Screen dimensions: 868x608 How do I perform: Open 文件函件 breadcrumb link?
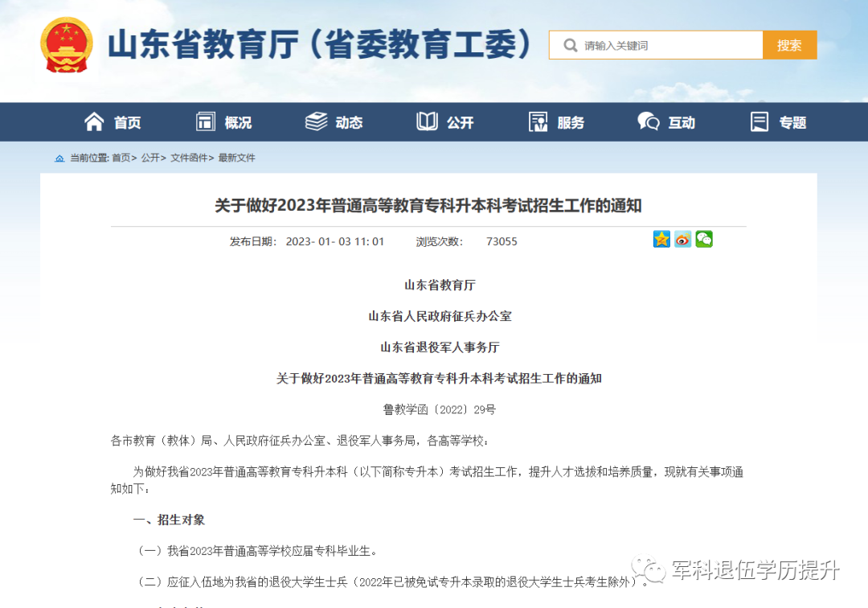[x=186, y=158]
